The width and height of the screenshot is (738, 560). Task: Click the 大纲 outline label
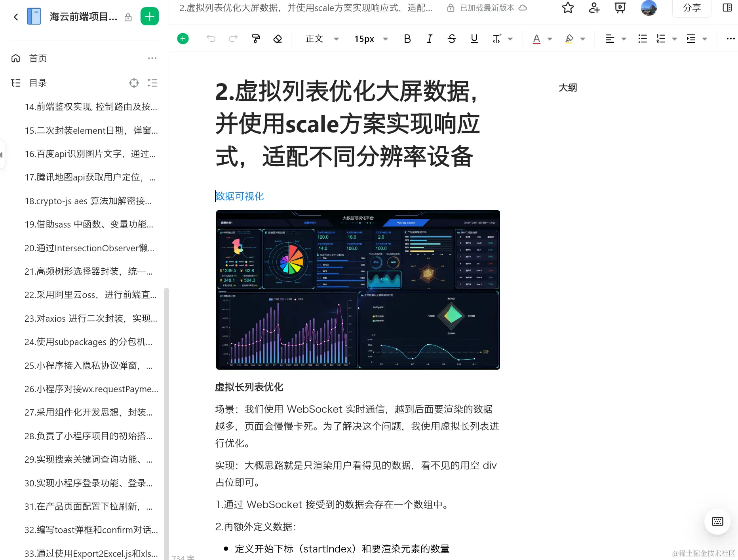(568, 88)
